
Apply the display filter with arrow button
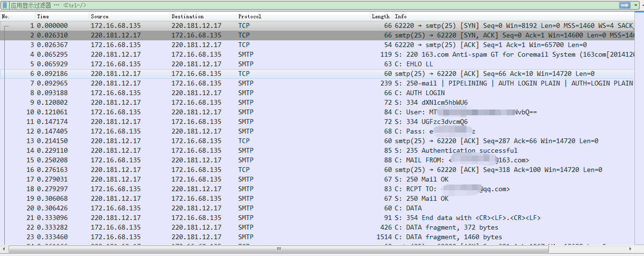pos(625,5)
